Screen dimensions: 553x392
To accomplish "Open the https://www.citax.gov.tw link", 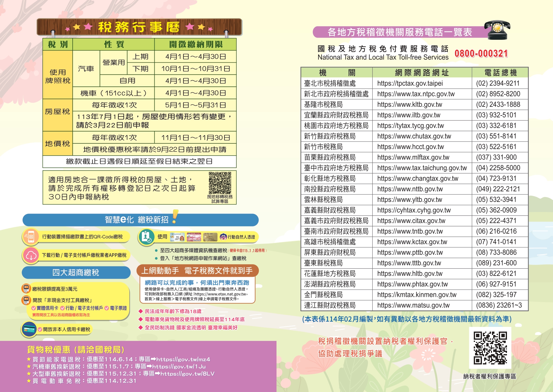I will 411,221.
